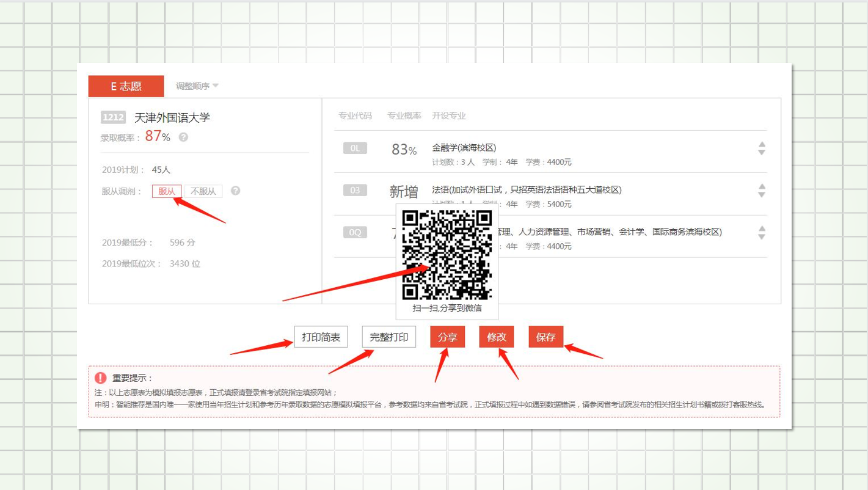Screen dimensions: 868x490
Task: Select 不服从 adjustment option
Action: (203, 191)
